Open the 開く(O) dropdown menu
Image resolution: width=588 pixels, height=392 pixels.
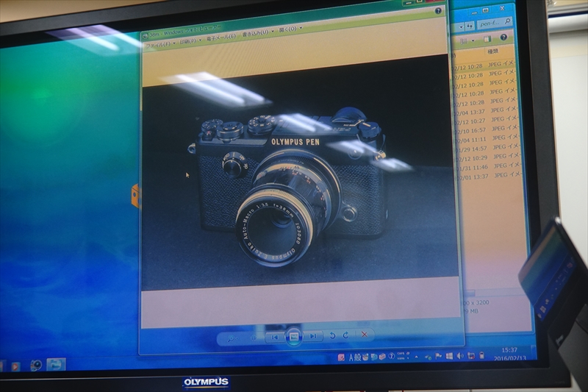coord(290,29)
